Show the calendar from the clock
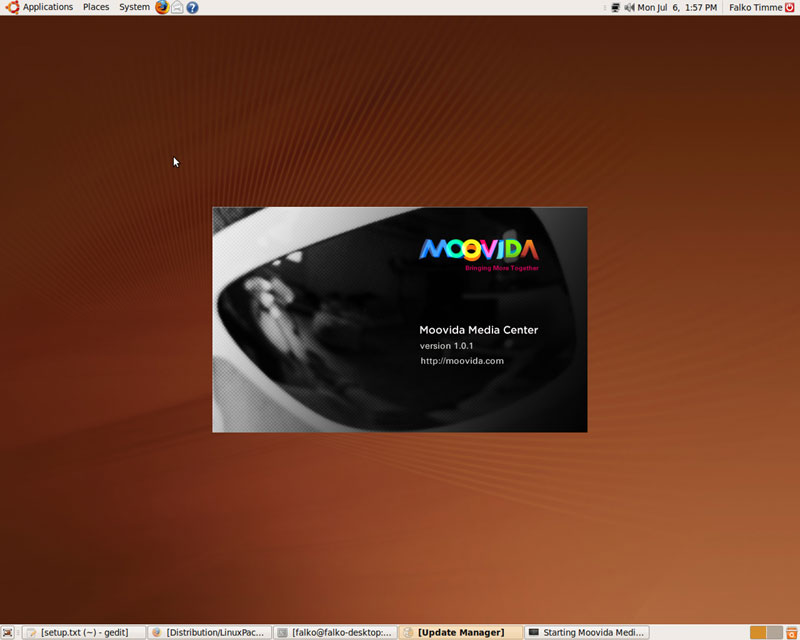This screenshot has height=640, width=800. pyautogui.click(x=677, y=7)
